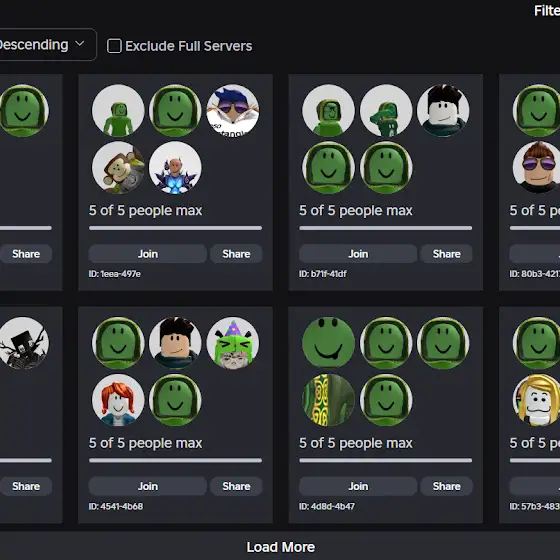
Task: Click the blonde-haired avatar in server 57b3
Action: (x=537, y=400)
